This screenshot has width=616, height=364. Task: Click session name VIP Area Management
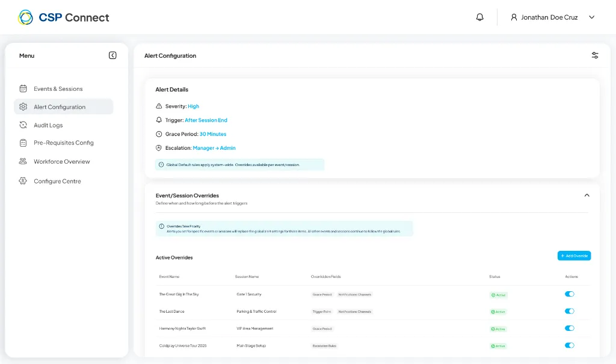(255, 329)
